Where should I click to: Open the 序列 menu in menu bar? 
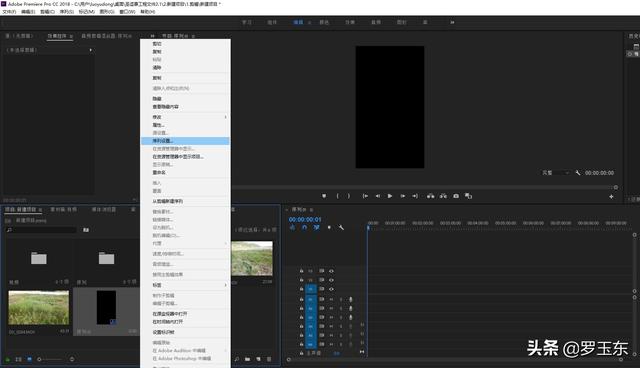(67, 12)
